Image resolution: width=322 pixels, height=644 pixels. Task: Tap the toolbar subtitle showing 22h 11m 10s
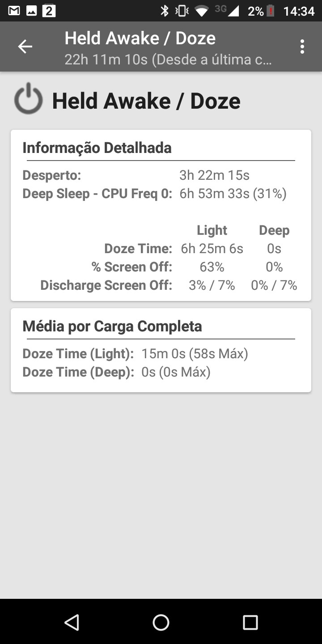[x=168, y=59]
